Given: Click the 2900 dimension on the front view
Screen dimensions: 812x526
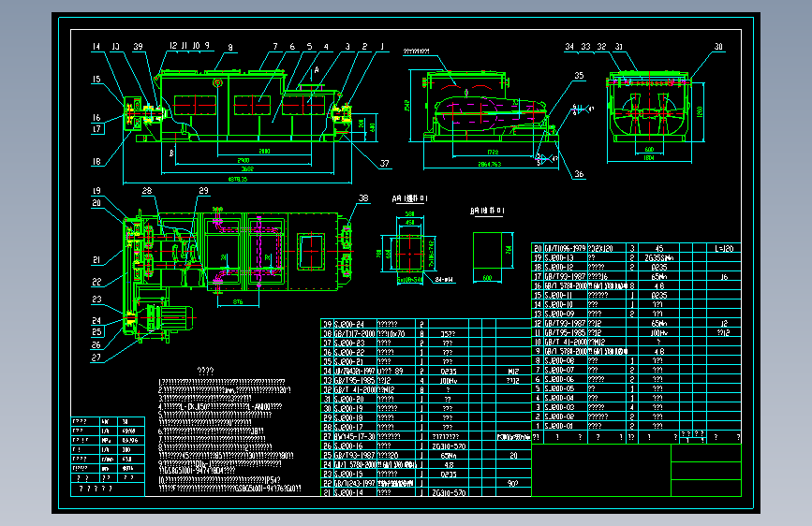Looking at the screenshot, I should pos(244,160).
